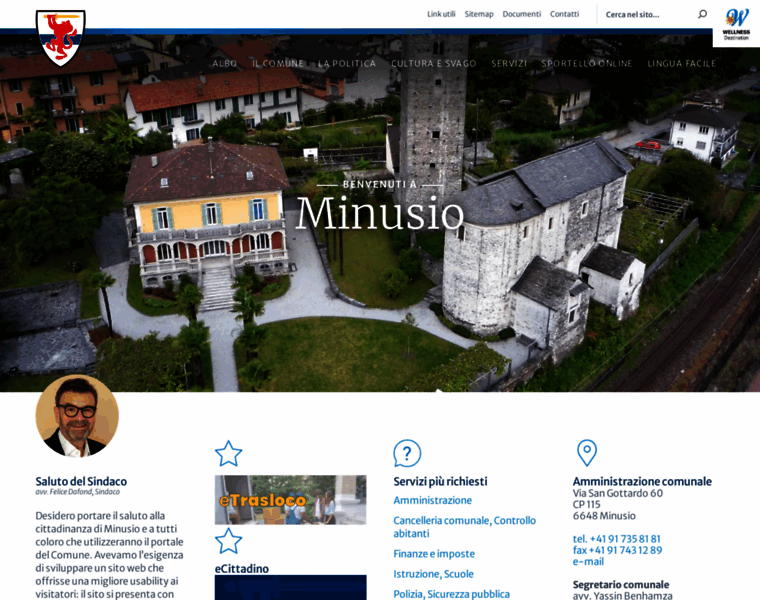Click the Minusio coat of arms logo
760x600 pixels.
pyautogui.click(x=60, y=37)
